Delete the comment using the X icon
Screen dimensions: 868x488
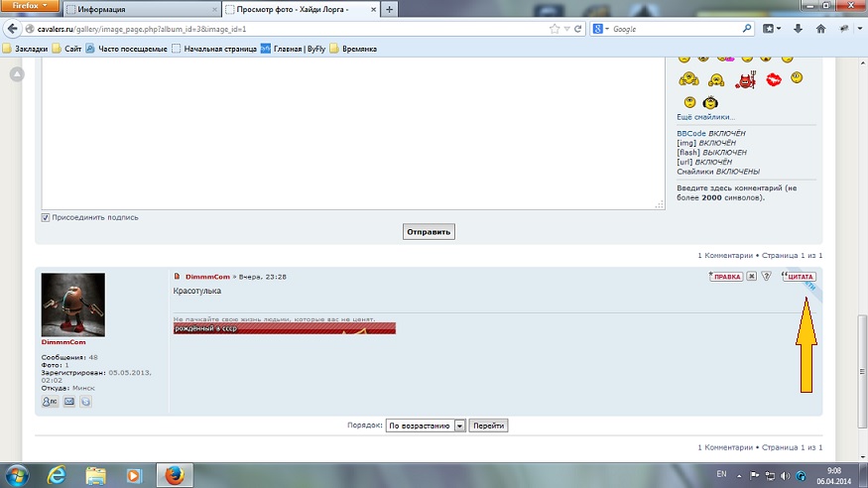tap(752, 277)
